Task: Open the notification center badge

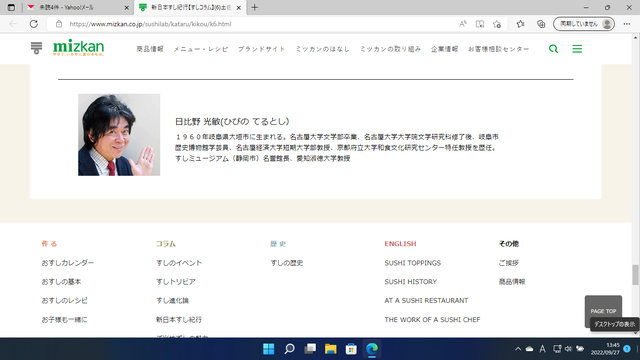Action: click(x=627, y=349)
